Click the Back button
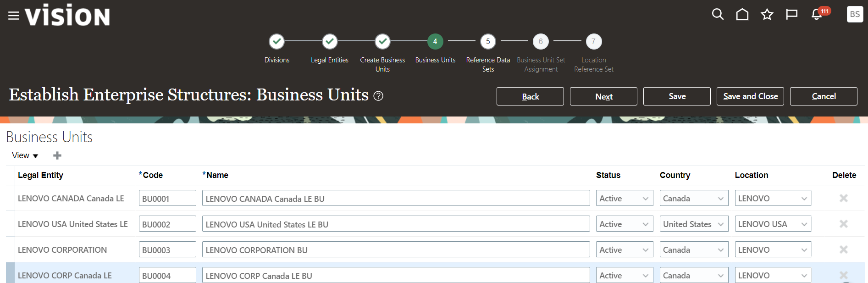Screen dimensions: 868x283 coord(530,96)
